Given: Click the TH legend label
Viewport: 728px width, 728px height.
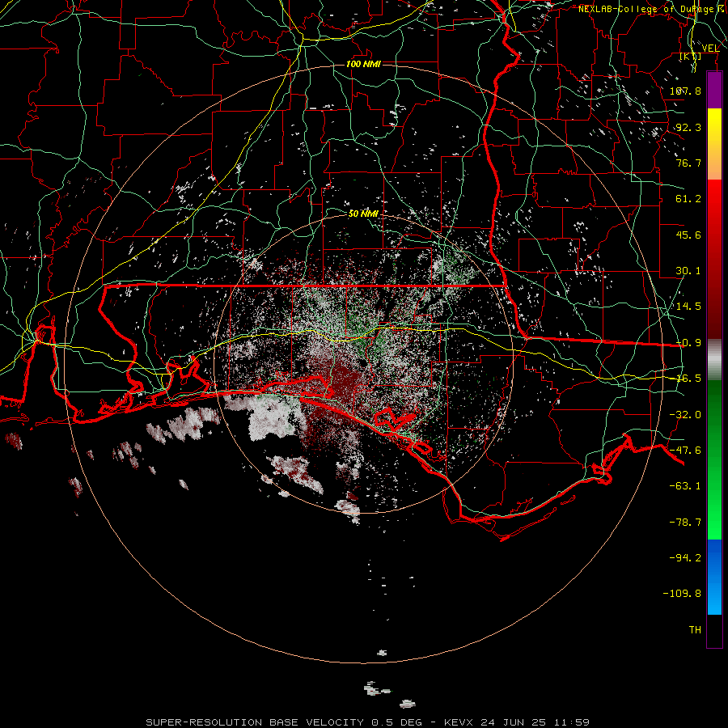Looking at the screenshot, I should click(x=695, y=630).
